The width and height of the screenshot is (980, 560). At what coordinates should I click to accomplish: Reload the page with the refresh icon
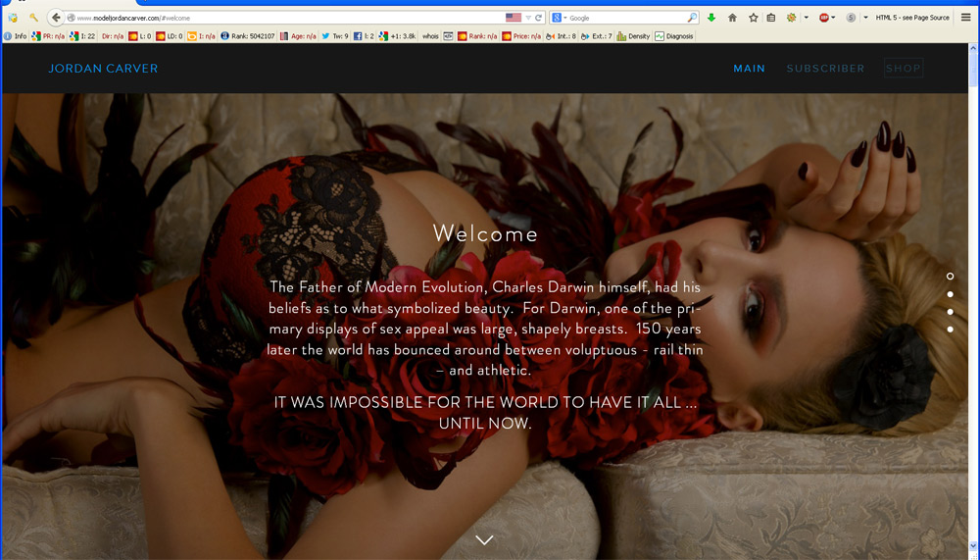point(540,18)
